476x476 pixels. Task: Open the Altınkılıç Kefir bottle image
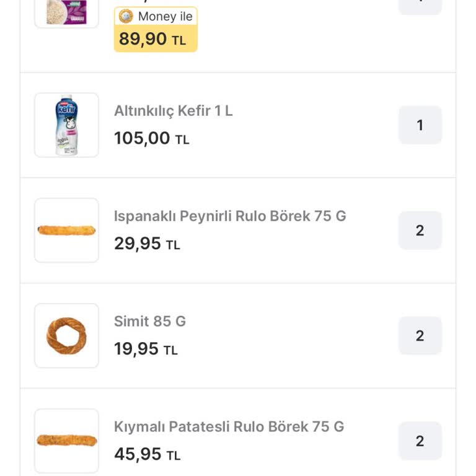pos(66,125)
